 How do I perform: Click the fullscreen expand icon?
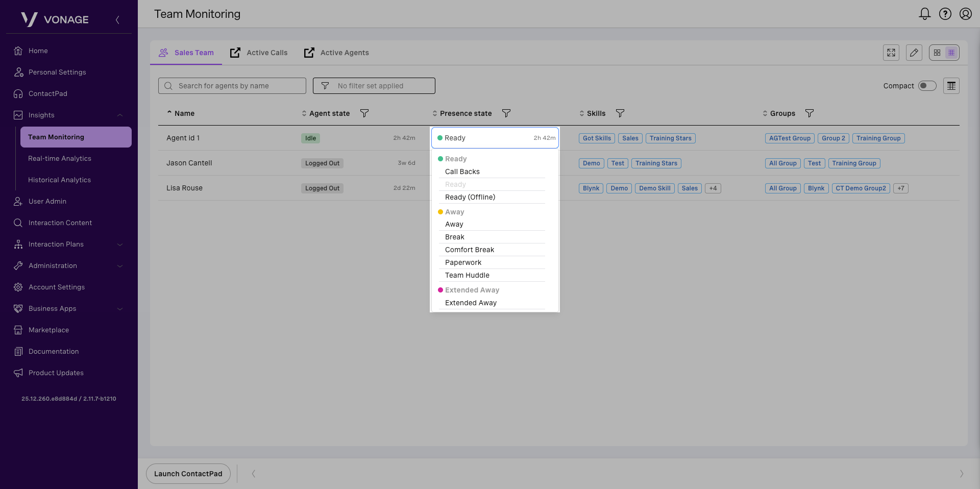point(891,53)
